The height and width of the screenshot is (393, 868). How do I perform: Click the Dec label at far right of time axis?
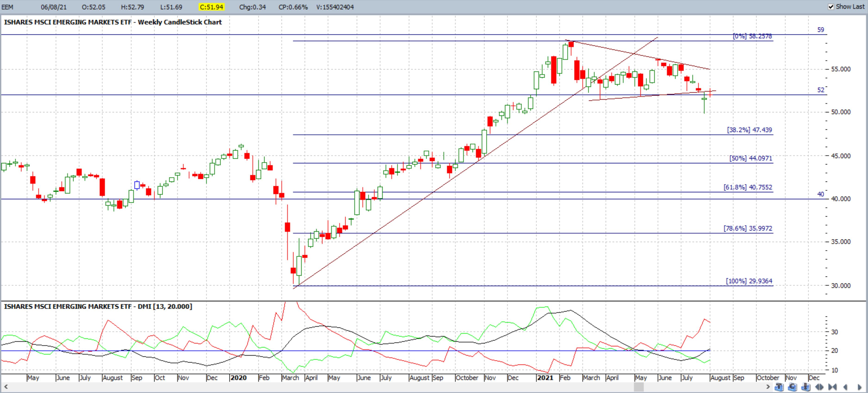(x=814, y=378)
